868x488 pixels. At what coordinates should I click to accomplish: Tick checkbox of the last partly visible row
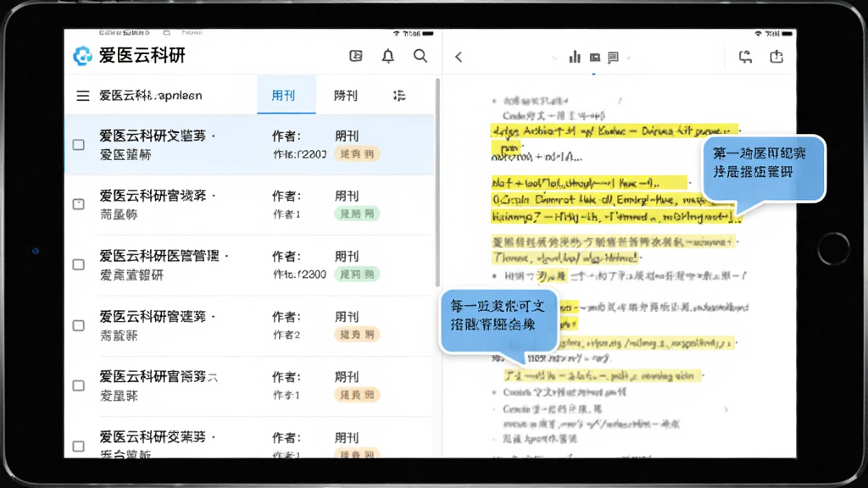pos(79,446)
